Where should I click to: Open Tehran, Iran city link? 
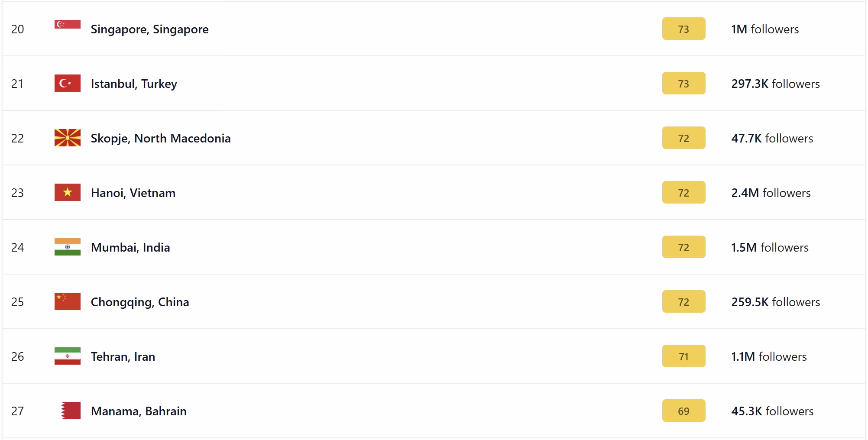click(123, 356)
